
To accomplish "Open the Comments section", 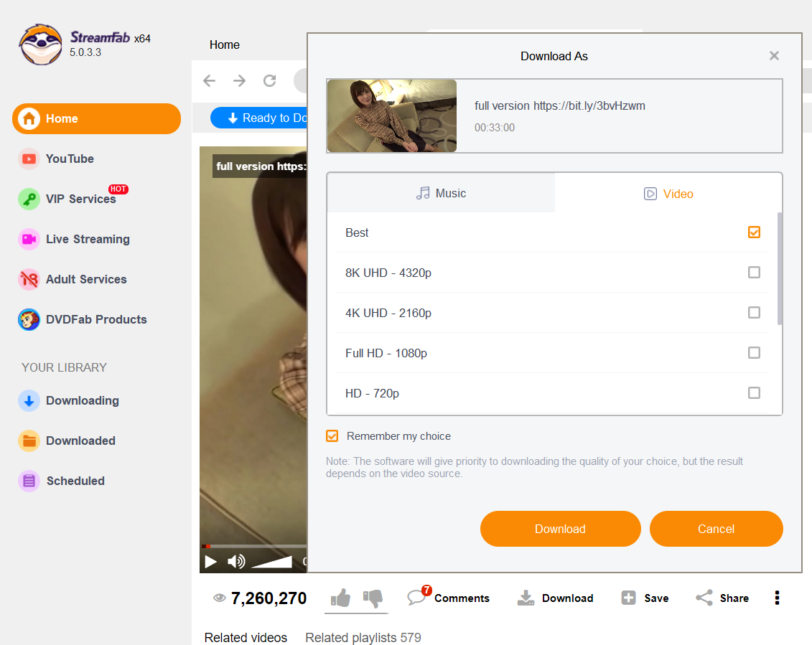I will coord(449,598).
